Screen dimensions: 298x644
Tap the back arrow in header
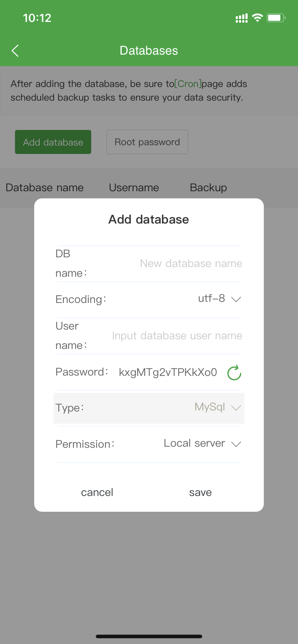click(15, 51)
